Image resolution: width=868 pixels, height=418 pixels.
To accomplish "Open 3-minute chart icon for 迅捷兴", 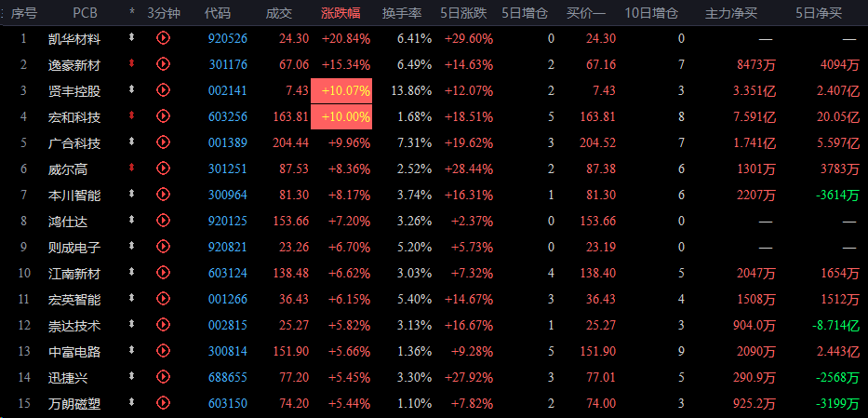I will pos(163,377).
